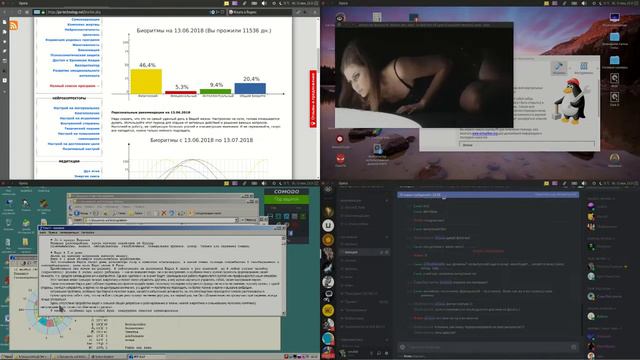640x360 pixels.
Task: Collapse the first channel category in Discord
Action: pyautogui.click(x=351, y=200)
